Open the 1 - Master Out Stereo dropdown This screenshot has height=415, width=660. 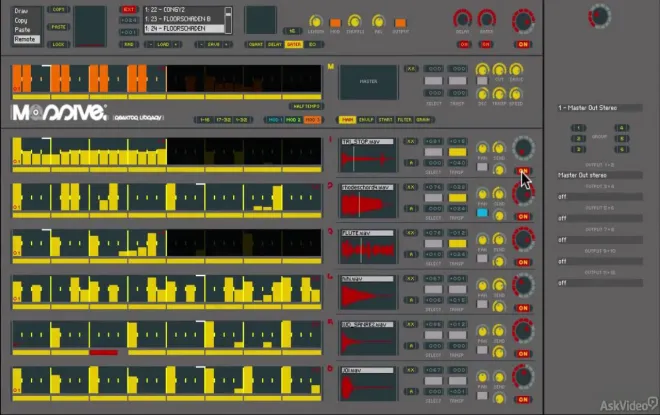click(x=599, y=108)
